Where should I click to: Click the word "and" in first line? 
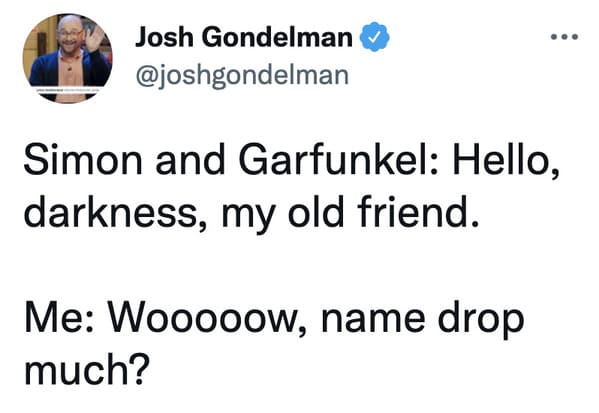[190, 159]
